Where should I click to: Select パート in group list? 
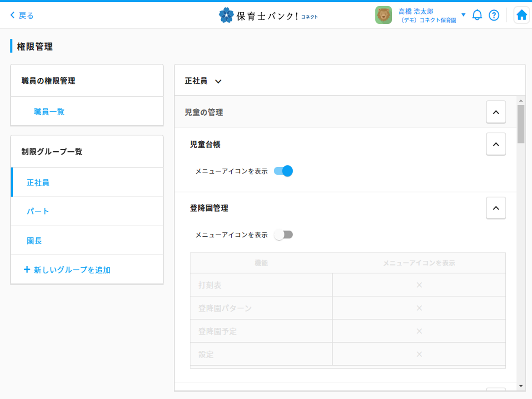[x=38, y=211]
